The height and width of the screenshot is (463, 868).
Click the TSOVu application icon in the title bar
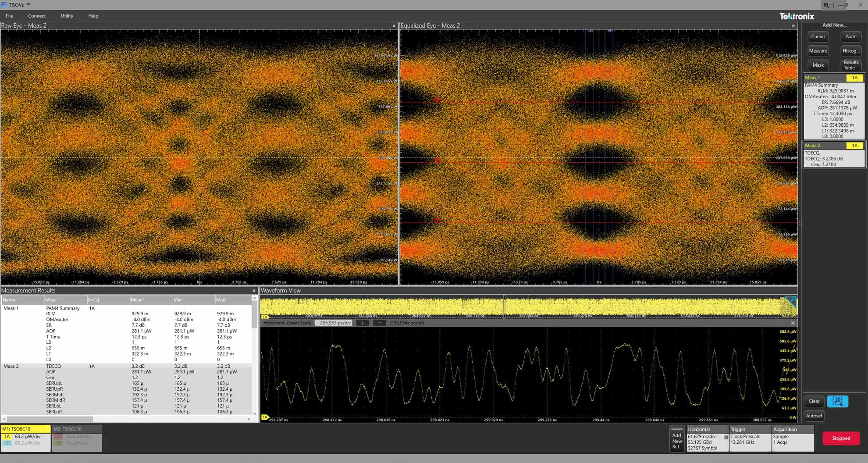point(4,4)
